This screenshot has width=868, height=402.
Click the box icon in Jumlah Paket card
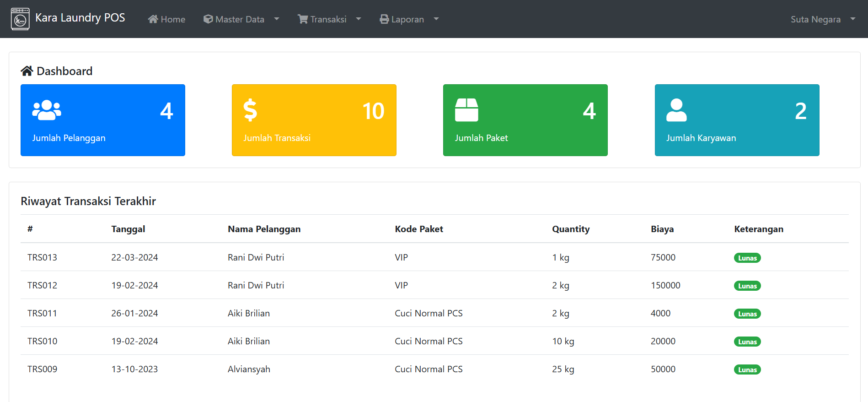(x=466, y=110)
